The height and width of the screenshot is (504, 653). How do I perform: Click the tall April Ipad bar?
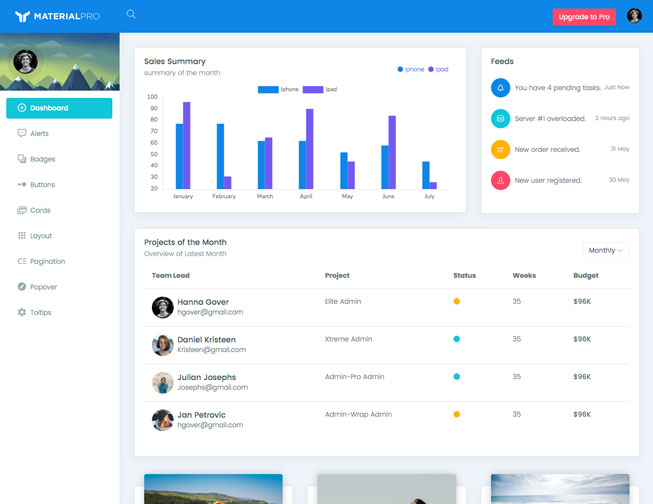tap(310, 148)
